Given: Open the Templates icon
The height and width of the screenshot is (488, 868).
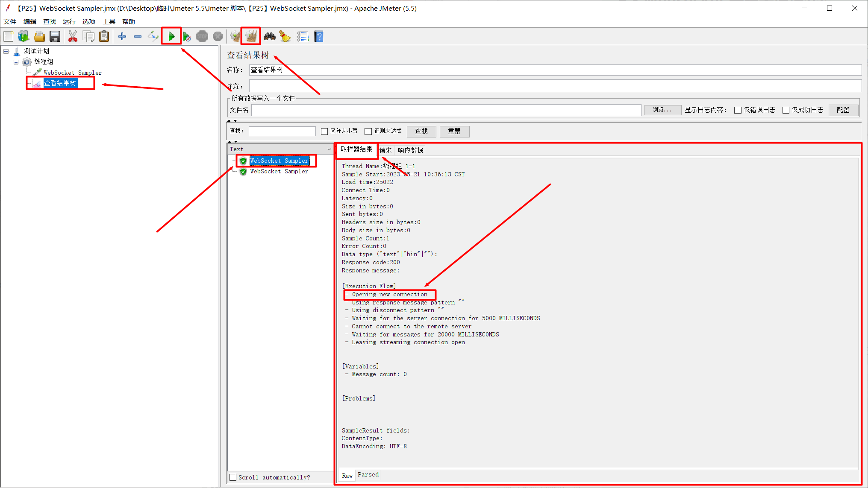Looking at the screenshot, I should click(x=24, y=37).
